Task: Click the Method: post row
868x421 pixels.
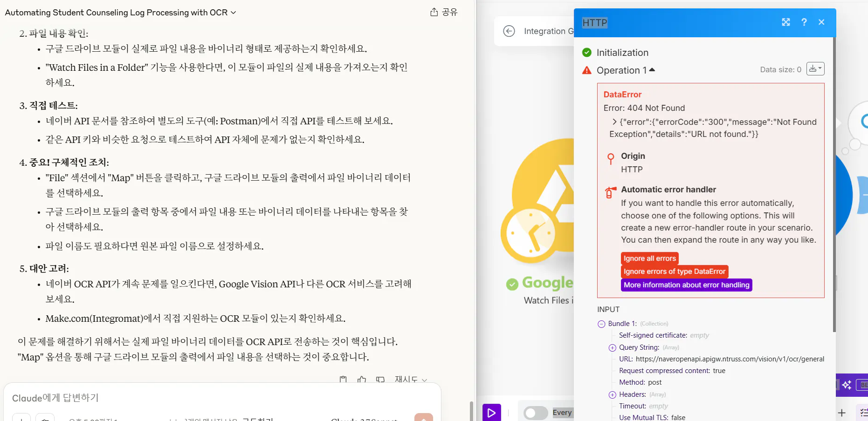Action: (640, 382)
